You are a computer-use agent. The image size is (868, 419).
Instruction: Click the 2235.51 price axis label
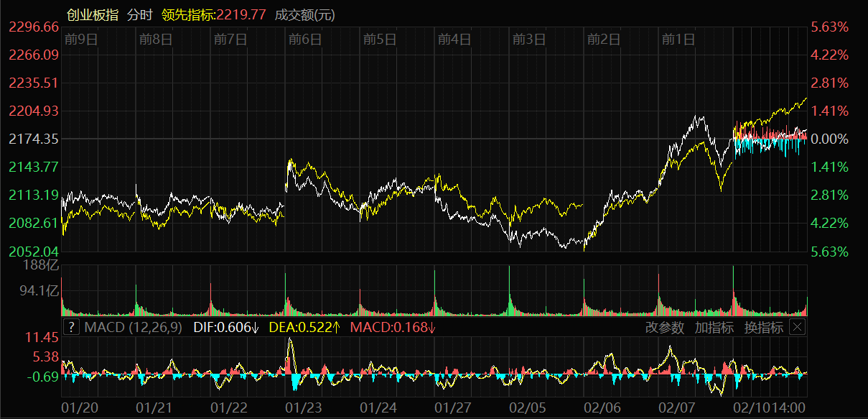(33, 83)
